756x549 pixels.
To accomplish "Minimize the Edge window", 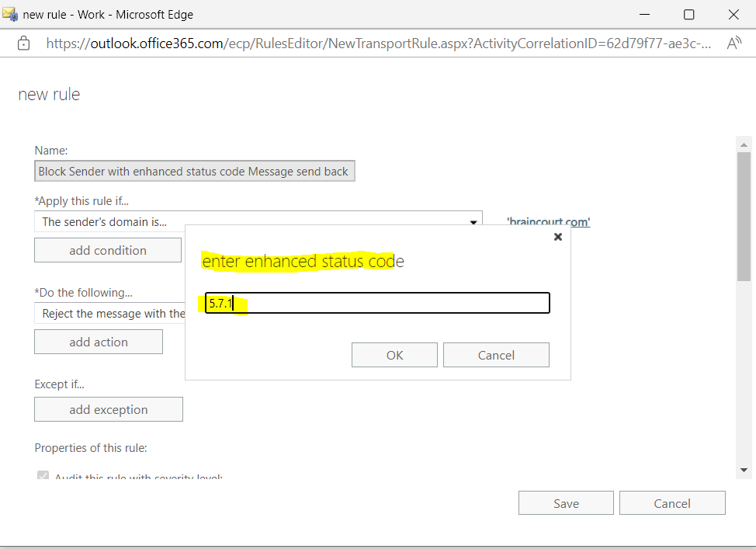I will [645, 15].
